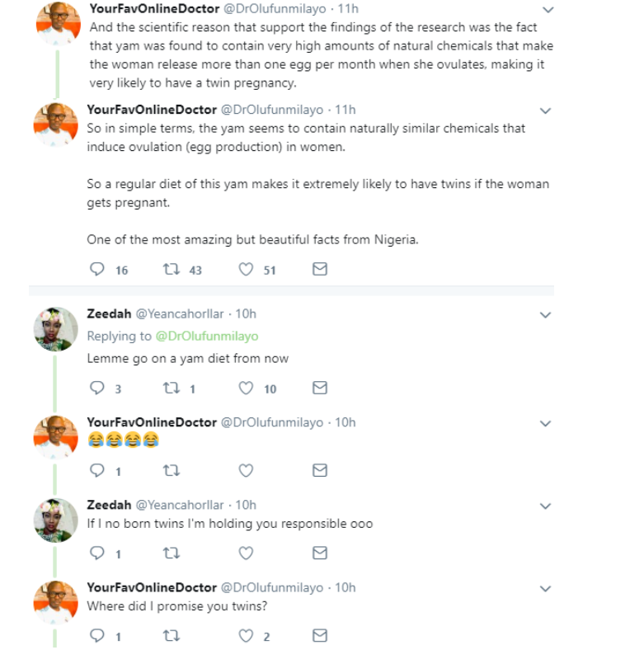Image resolution: width=644 pixels, height=650 pixels.
Task: Like 'Lemme go on a yam diet' tweet
Action: click(246, 389)
